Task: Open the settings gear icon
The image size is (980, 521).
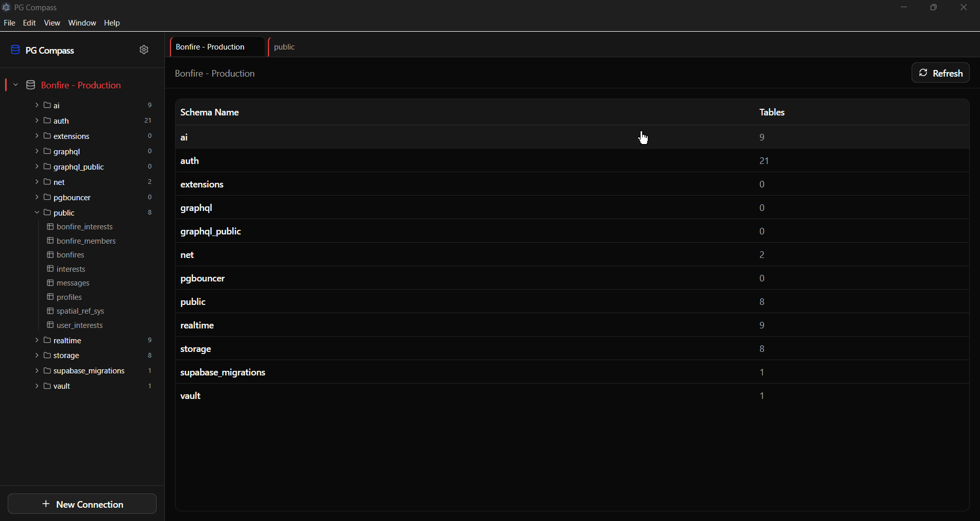Action: pos(144,50)
